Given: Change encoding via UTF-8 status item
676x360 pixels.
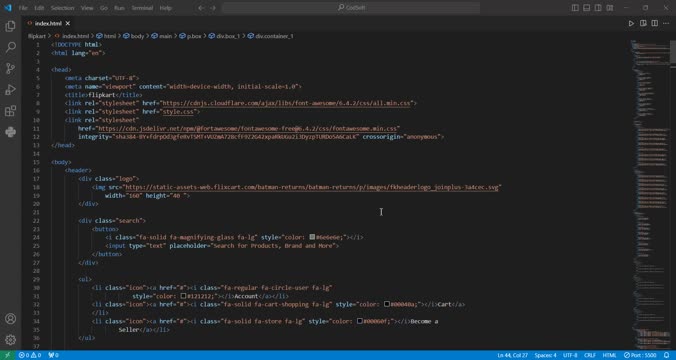Looking at the screenshot, I should click(x=570, y=355).
